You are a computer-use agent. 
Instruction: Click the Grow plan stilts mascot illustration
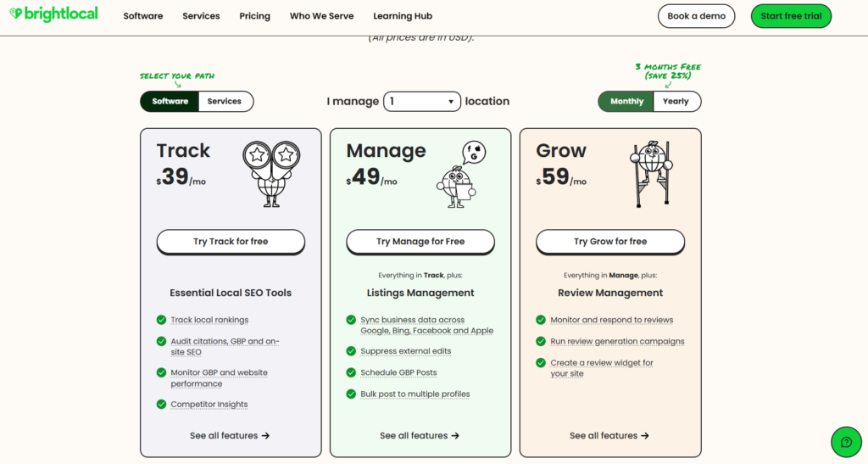[x=651, y=173]
